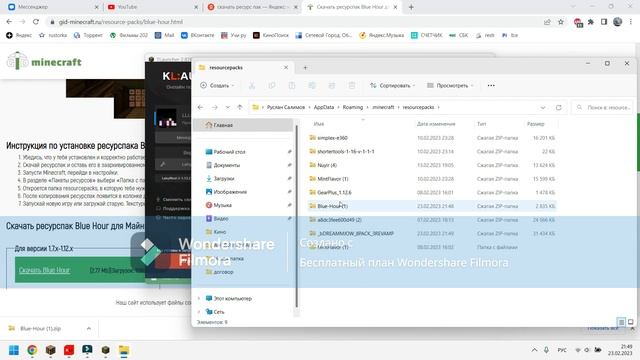640x360 pixels.
Task: Switch to the Яндекс search Chrome tab
Action: [252, 7]
